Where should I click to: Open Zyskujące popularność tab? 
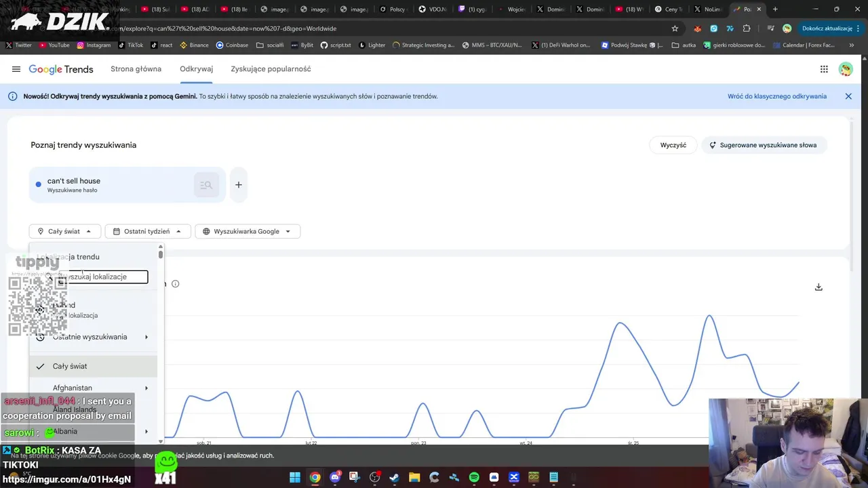tap(271, 69)
